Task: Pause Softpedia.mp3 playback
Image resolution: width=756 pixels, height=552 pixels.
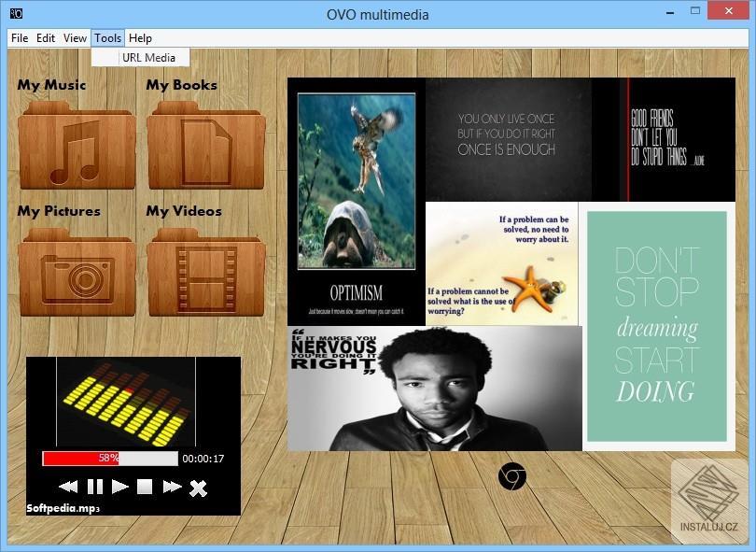Action: tap(93, 487)
